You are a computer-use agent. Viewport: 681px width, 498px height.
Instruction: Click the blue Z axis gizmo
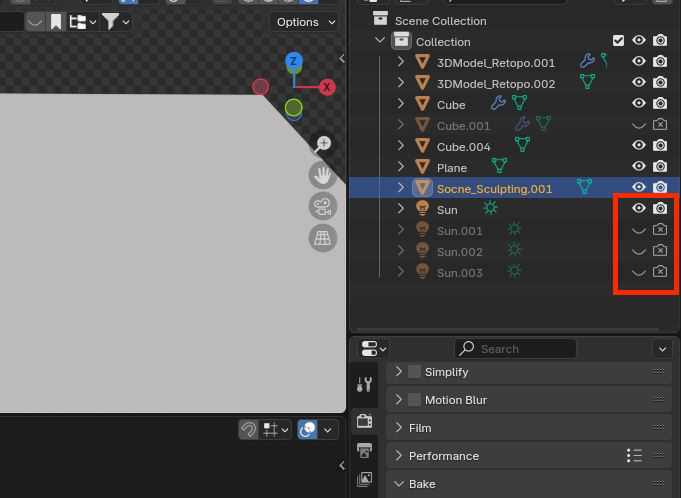click(294, 61)
